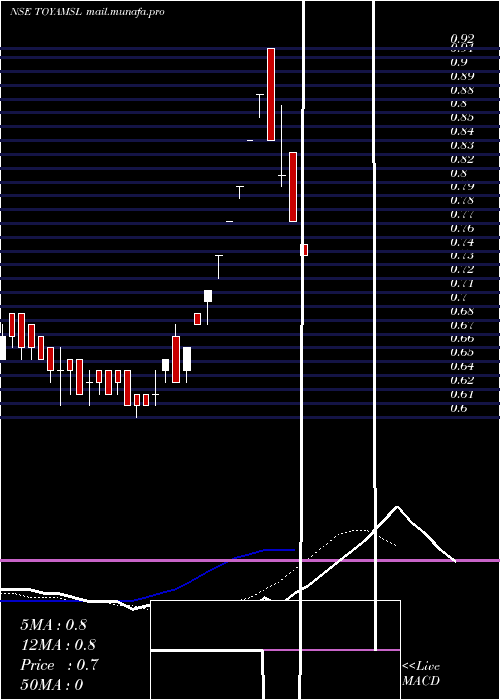Select the 0.83 price axis label
This screenshot has height=700, width=500.
(462, 145)
